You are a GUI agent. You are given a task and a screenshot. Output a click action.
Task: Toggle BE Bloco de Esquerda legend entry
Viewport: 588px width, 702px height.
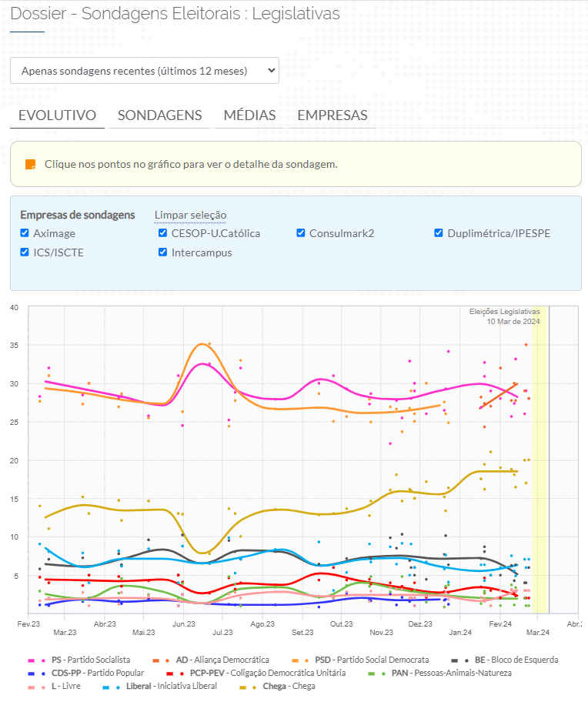461,660
